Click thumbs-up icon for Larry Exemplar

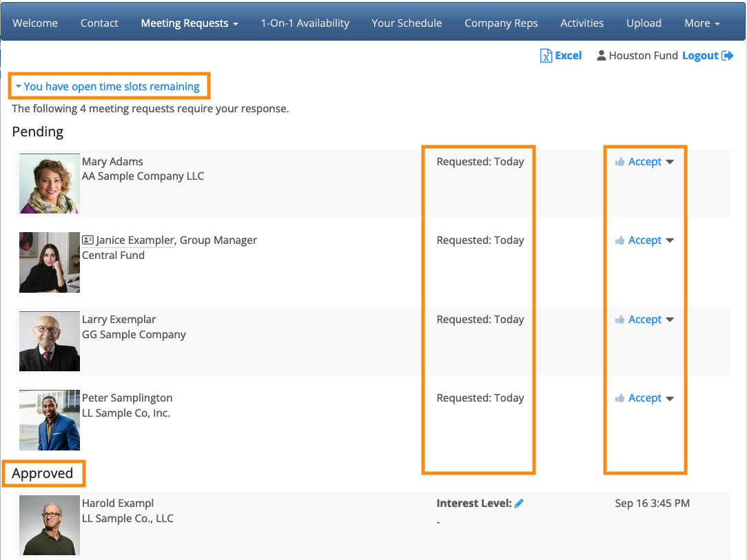pos(620,320)
